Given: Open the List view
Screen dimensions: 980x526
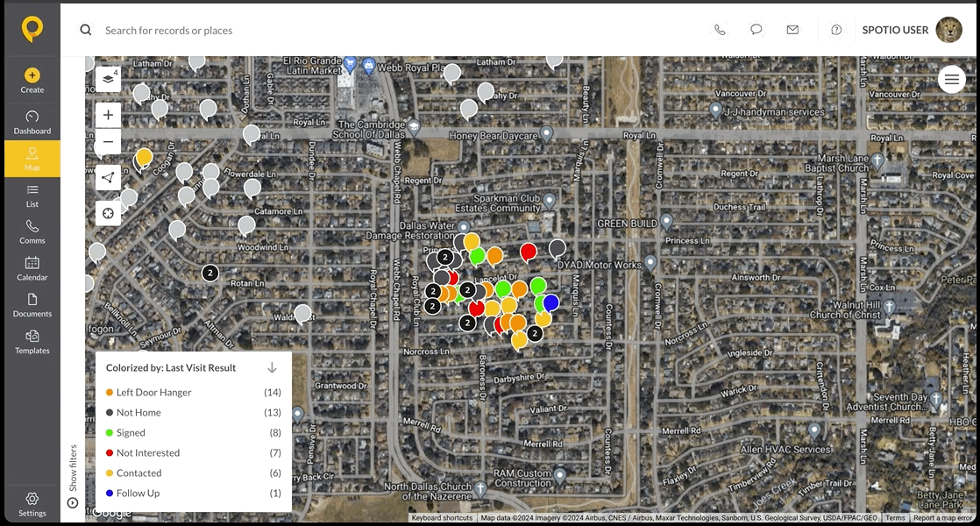Looking at the screenshot, I should (32, 195).
